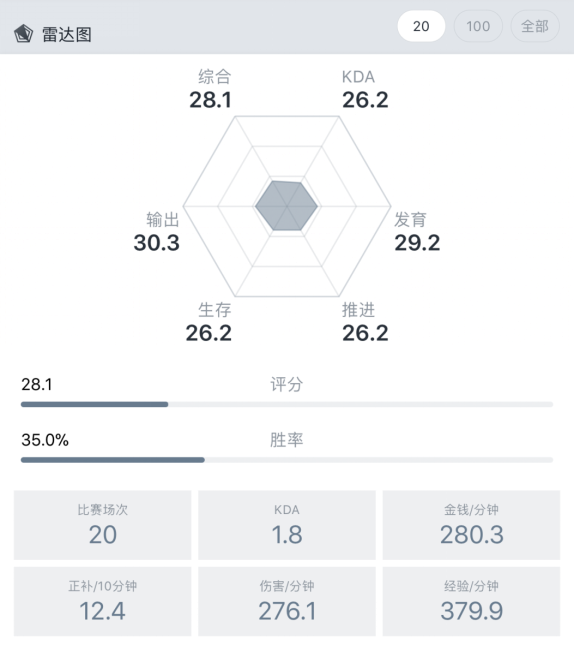The width and height of the screenshot is (575, 657).
Task: Show all matches with 全部 filter
Action: 535,26
